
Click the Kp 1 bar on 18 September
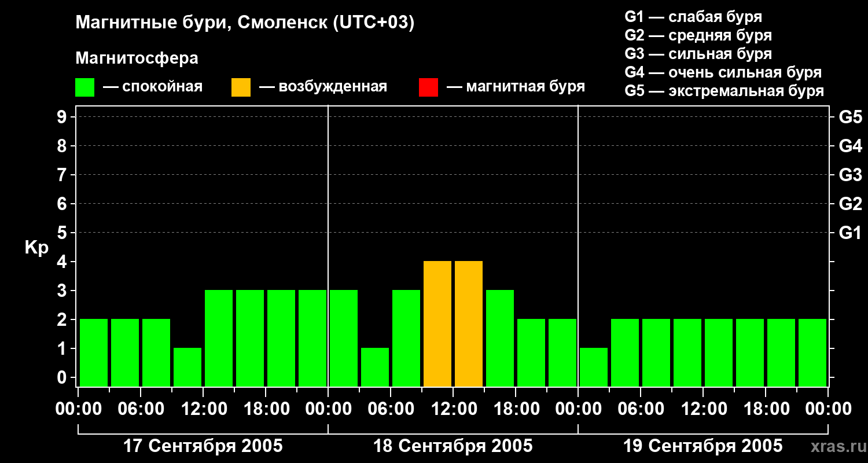(x=375, y=368)
